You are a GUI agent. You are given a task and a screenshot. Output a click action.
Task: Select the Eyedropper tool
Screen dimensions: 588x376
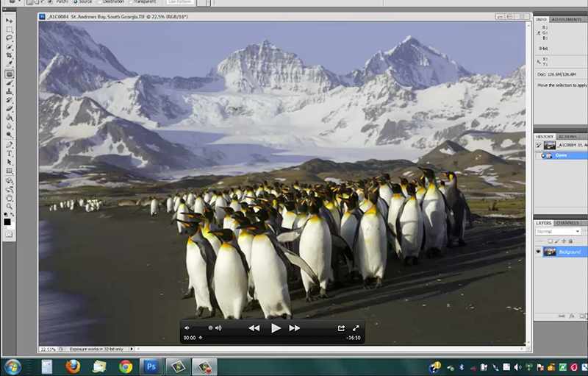click(x=10, y=64)
